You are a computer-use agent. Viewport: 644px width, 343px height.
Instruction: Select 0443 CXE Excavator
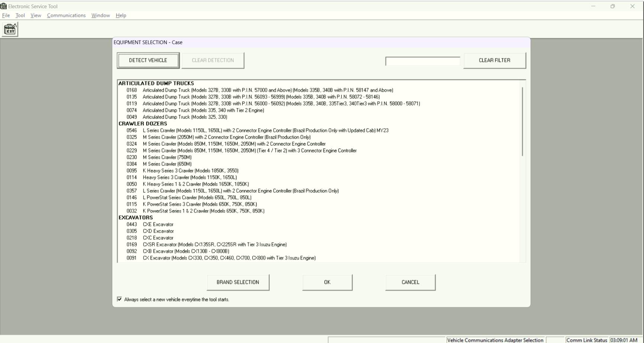click(x=150, y=224)
